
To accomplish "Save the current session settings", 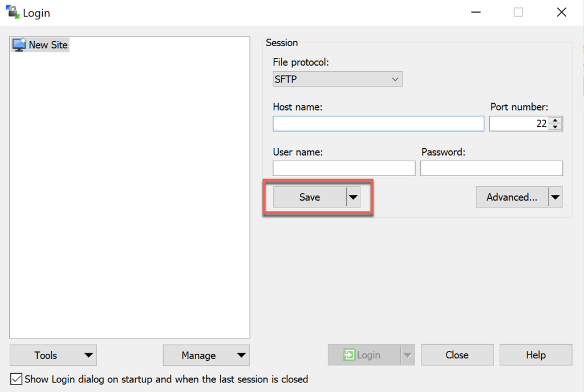I will pos(310,197).
